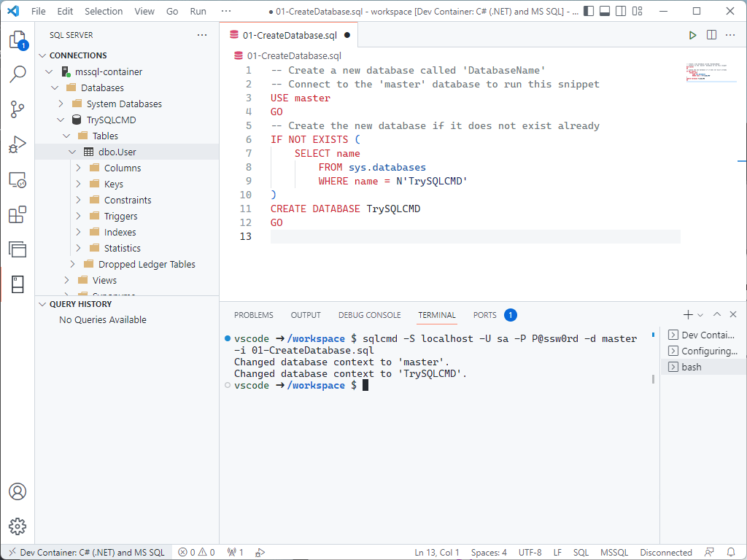The image size is (747, 560).
Task: Open Run and Debug from the activity bar
Action: (18, 144)
